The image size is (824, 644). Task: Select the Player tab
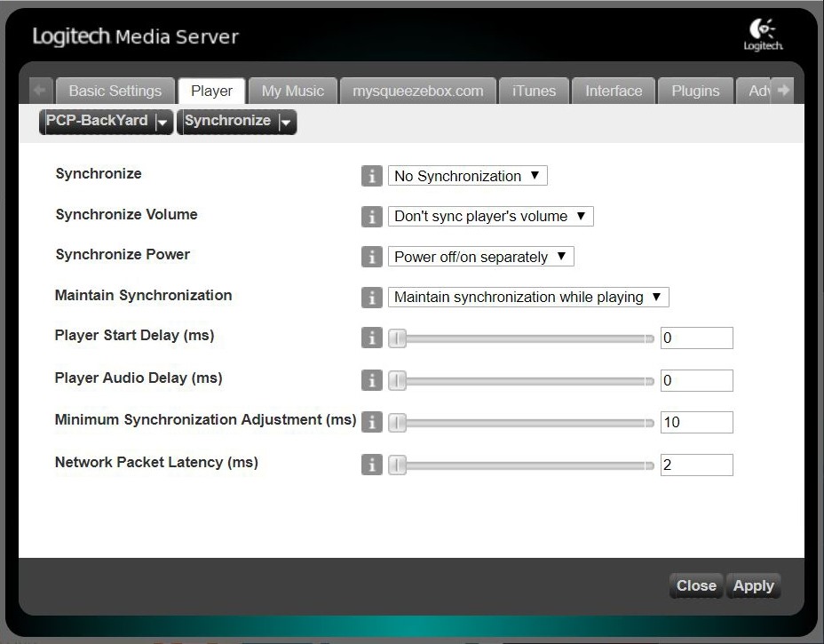(212, 91)
